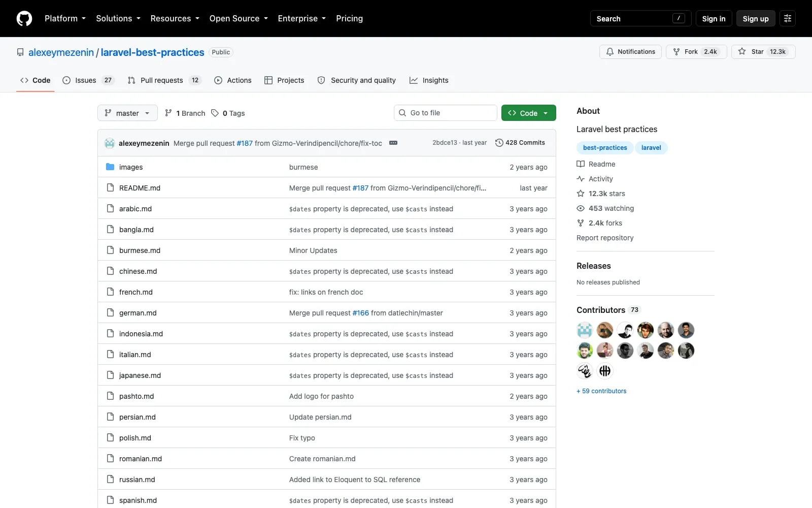The image size is (812, 508).
Task: Open 'Add logo for pashto' commit message
Action: point(321,396)
